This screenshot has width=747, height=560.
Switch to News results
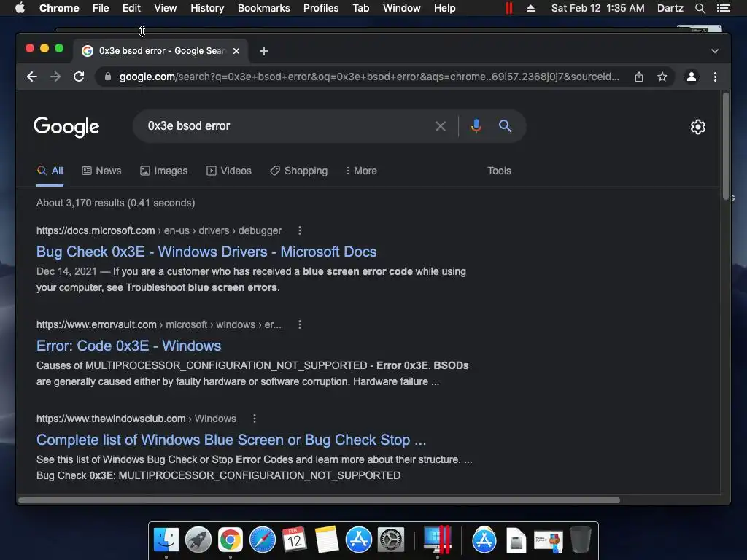pos(101,171)
